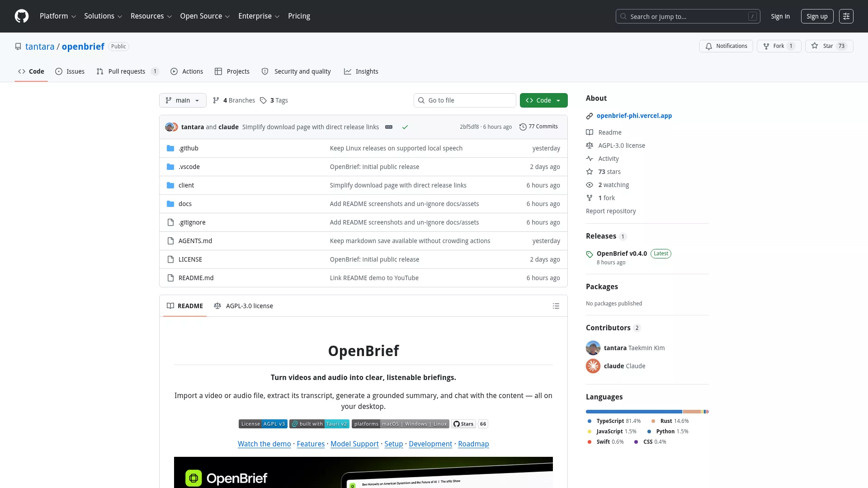Expand commit message ellipsis button

pyautogui.click(x=388, y=127)
